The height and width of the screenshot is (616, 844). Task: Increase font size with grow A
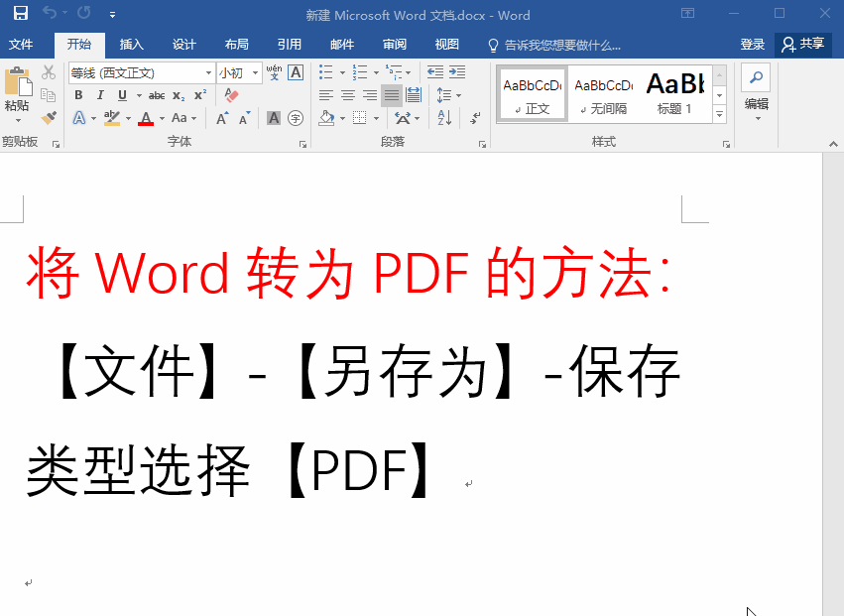[x=222, y=118]
